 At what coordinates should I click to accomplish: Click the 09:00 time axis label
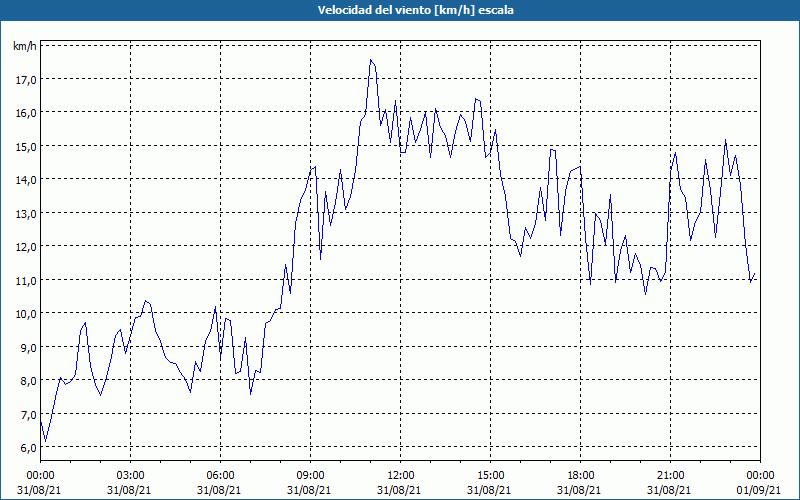[x=310, y=476]
